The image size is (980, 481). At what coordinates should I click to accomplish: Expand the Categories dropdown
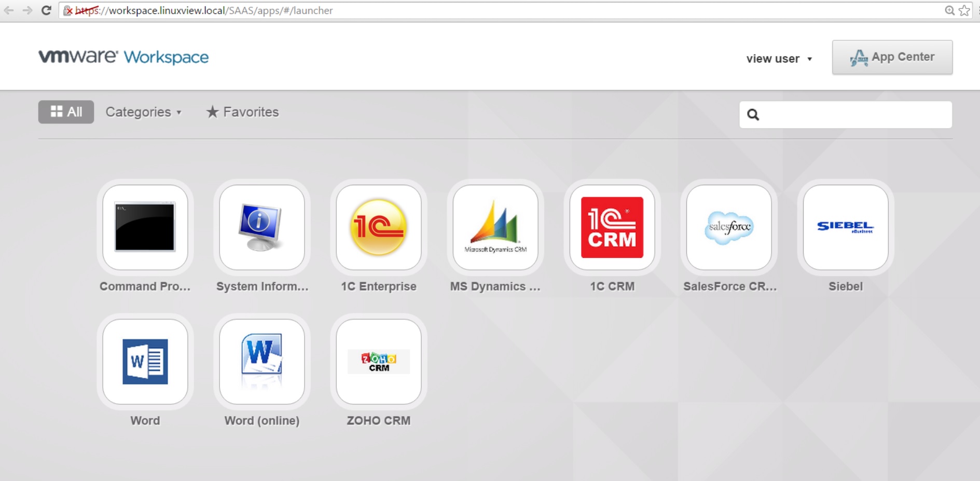coord(144,112)
